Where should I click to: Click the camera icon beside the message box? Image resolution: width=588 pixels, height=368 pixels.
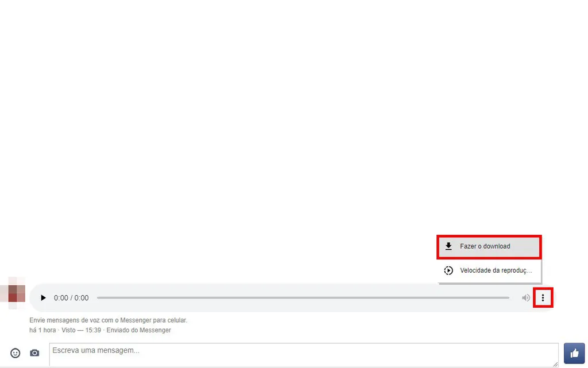click(34, 352)
